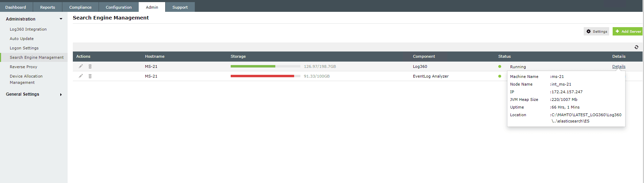644x183 pixels.
Task: Open the Dashboard tab
Action: pos(16,7)
